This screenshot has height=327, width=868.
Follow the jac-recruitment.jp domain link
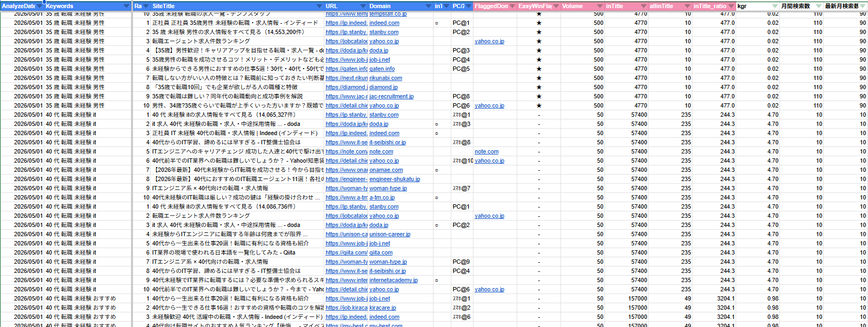point(391,96)
